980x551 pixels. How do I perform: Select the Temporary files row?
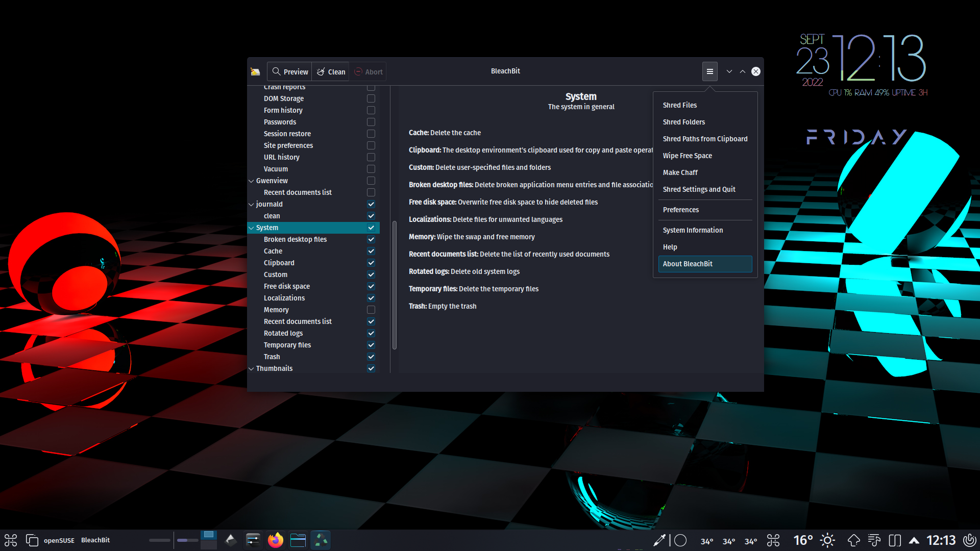click(x=313, y=345)
